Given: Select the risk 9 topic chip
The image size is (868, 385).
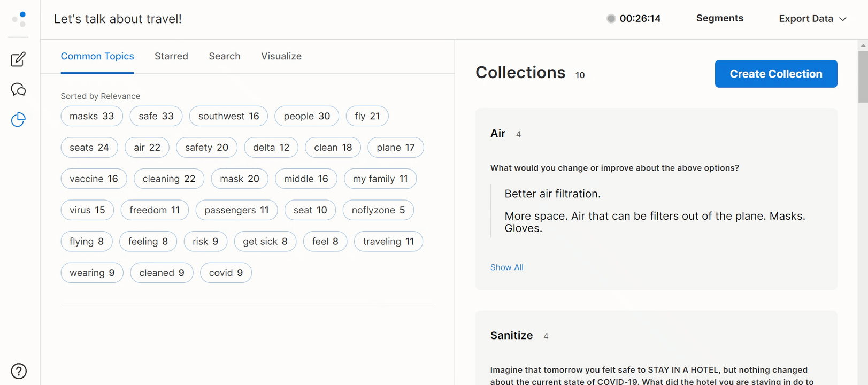Looking at the screenshot, I should [x=205, y=241].
